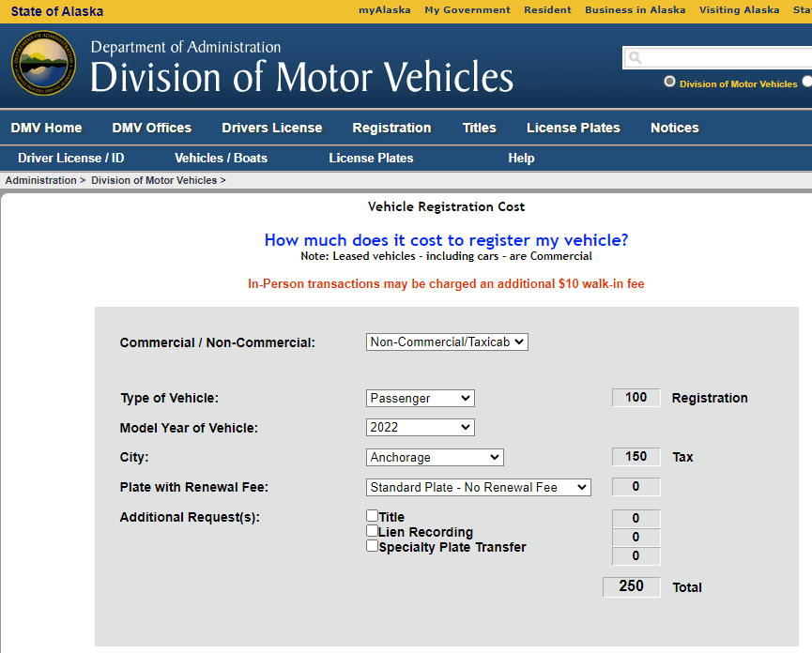
Task: Check the Specialty Plate Transfer option
Action: coord(372,545)
